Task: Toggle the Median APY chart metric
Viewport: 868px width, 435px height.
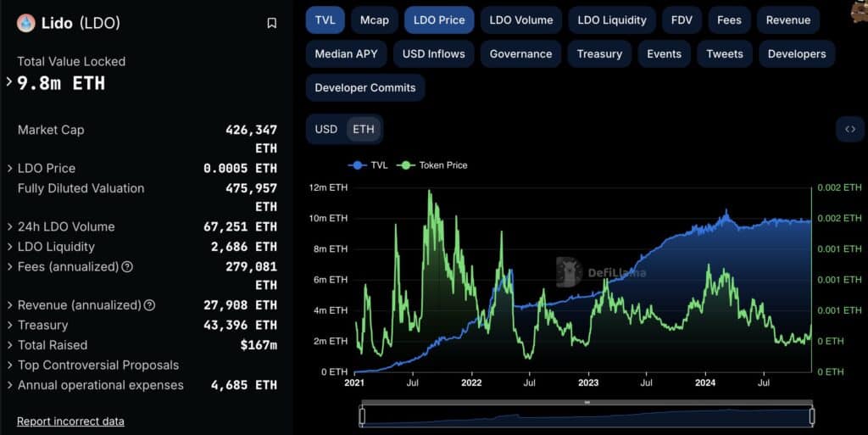Action: [x=346, y=53]
